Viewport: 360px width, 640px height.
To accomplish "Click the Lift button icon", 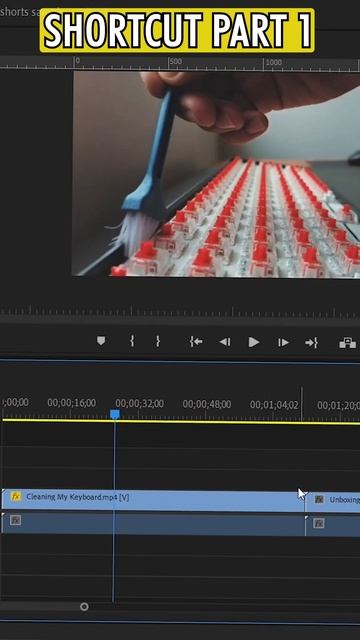I will [x=347, y=343].
